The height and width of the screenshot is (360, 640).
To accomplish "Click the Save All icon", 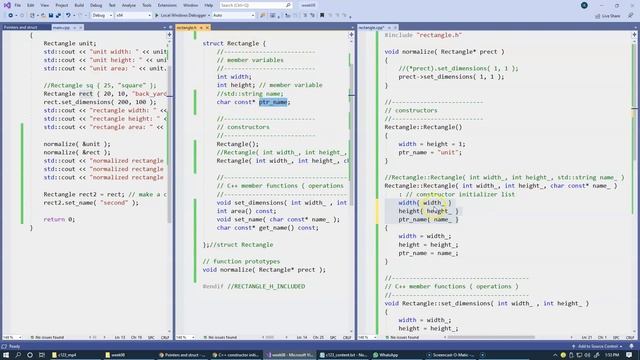I will [x=58, y=16].
